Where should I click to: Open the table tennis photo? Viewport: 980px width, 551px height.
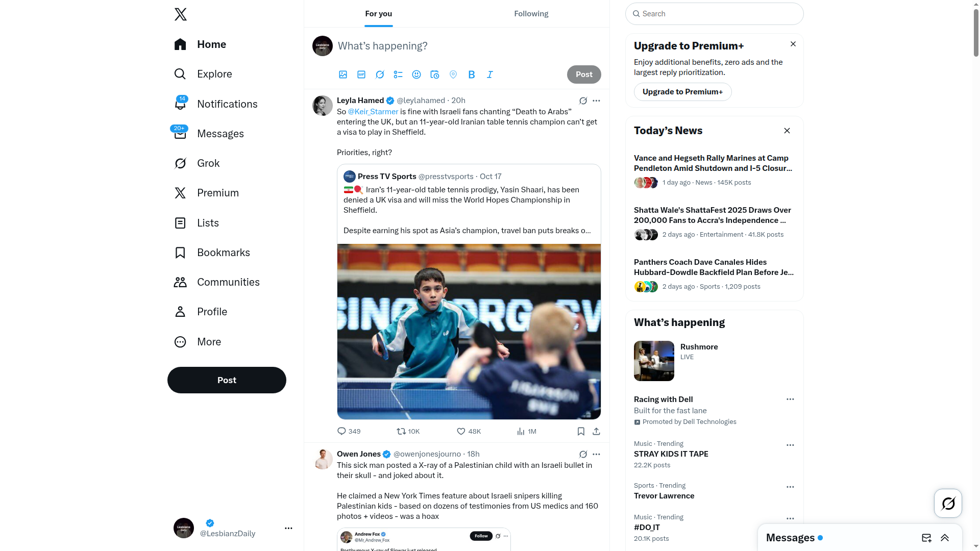[469, 332]
